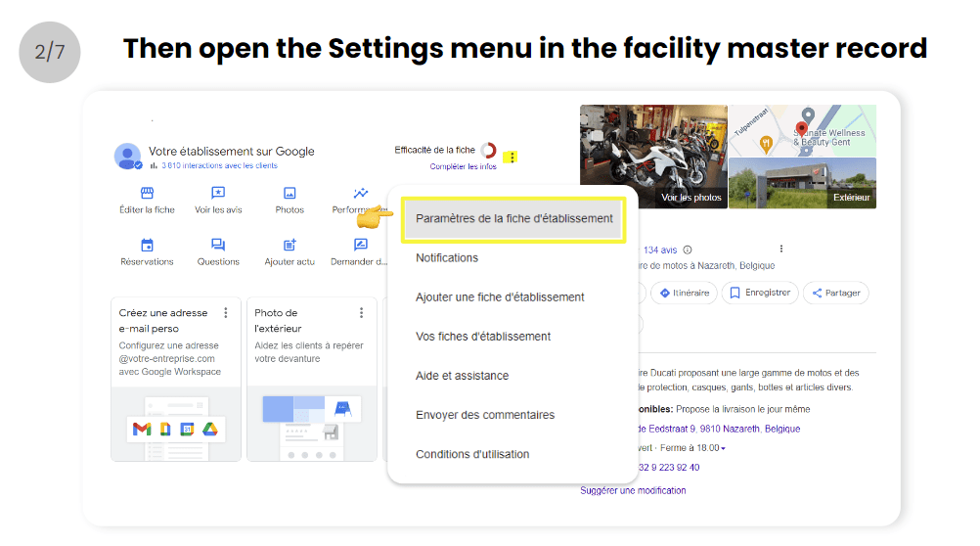
Task: Click the business profile avatar icon
Action: [x=127, y=157]
